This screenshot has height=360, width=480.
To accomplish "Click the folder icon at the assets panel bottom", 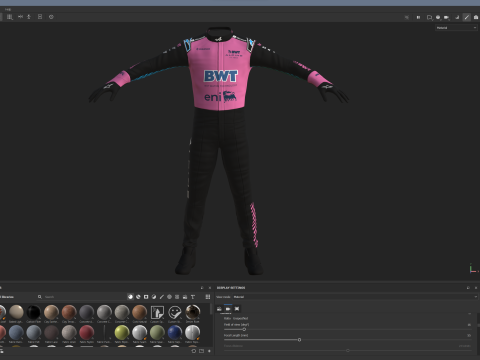I will [201, 351].
